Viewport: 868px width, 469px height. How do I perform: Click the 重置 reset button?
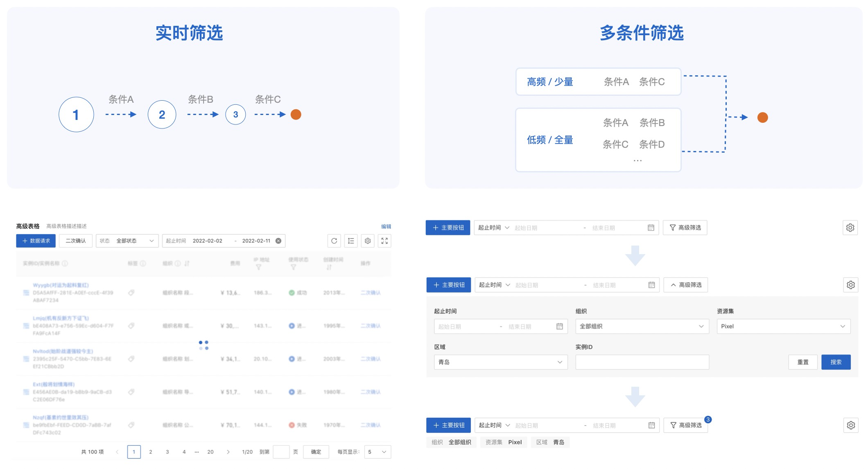pos(802,362)
